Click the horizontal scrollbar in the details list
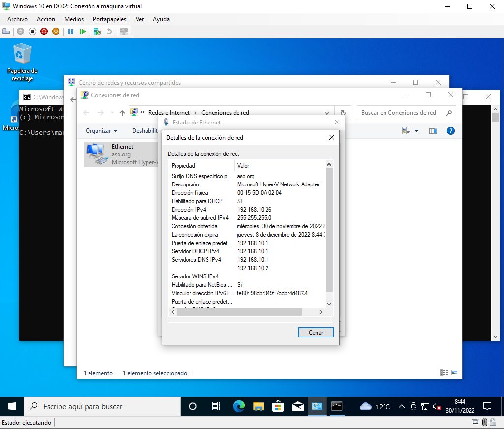 pyautogui.click(x=239, y=312)
